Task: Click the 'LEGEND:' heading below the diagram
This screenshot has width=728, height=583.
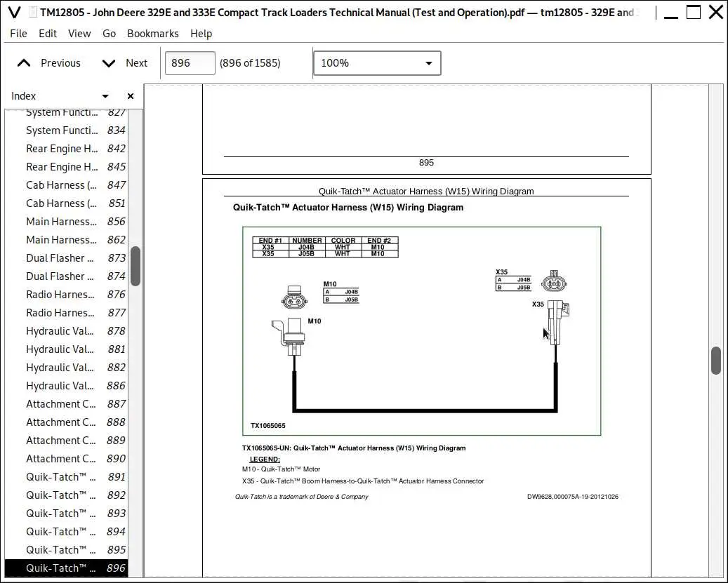Action: tap(265, 459)
